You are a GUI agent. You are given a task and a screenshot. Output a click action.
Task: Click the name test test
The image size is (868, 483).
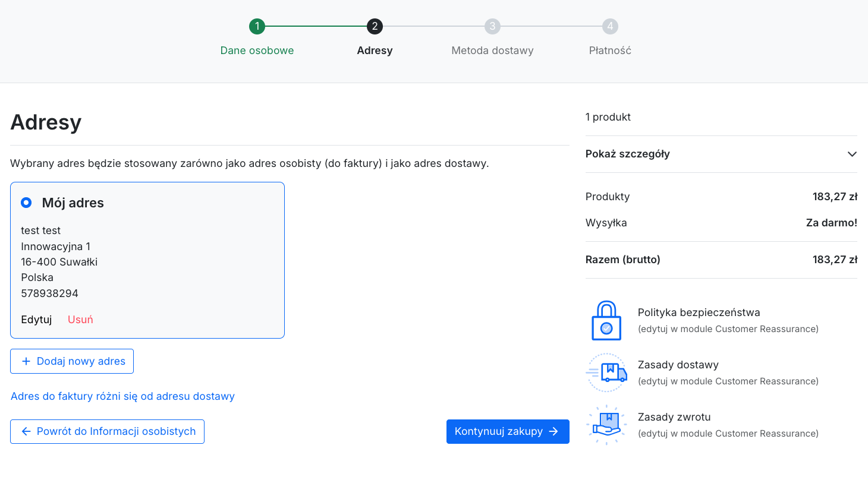click(40, 231)
